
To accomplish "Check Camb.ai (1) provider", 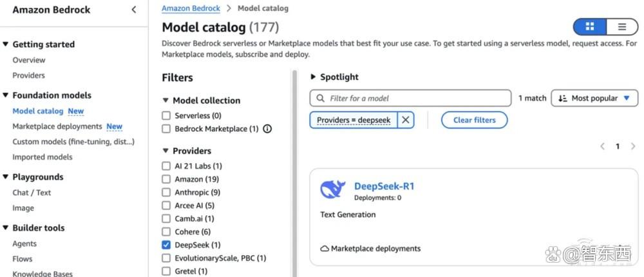I will point(166,218).
